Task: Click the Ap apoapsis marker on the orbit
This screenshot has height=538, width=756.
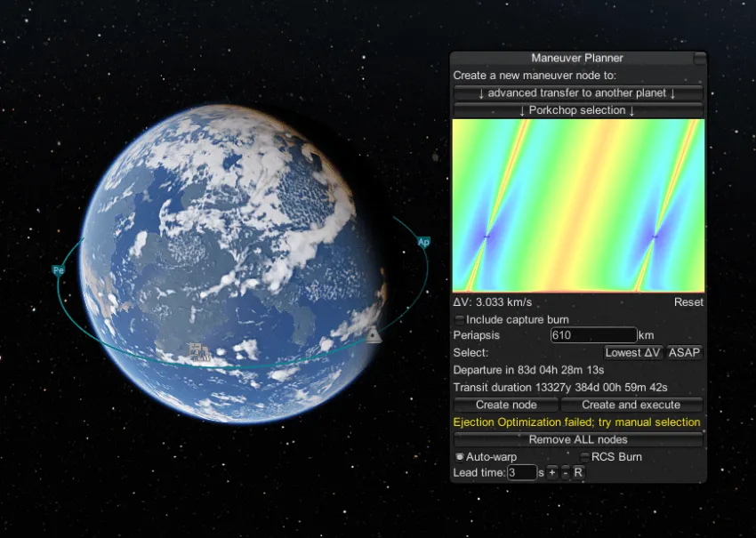Action: coord(423,242)
